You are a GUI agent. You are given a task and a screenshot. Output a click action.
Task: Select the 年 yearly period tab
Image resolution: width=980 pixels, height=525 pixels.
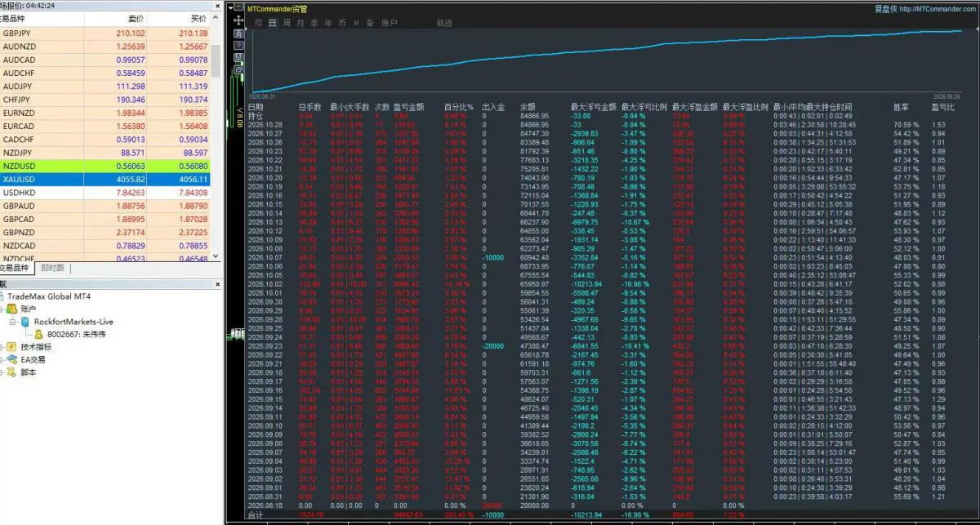coord(328,23)
